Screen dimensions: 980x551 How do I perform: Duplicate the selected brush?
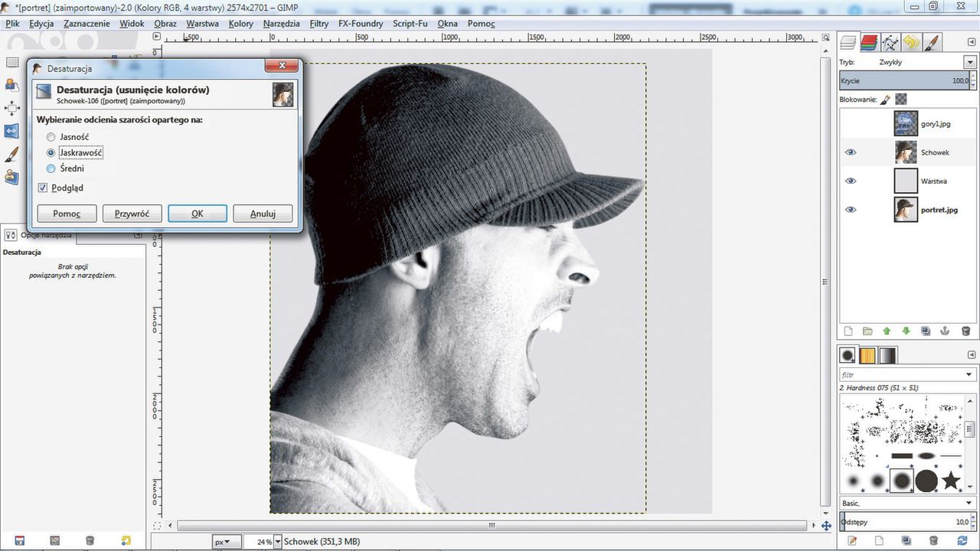tap(906, 541)
